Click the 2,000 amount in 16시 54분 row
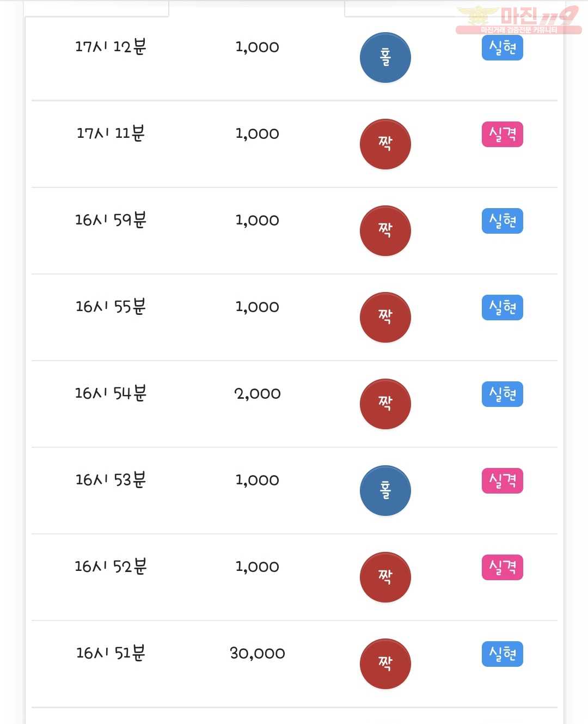The height and width of the screenshot is (724, 588). [258, 393]
